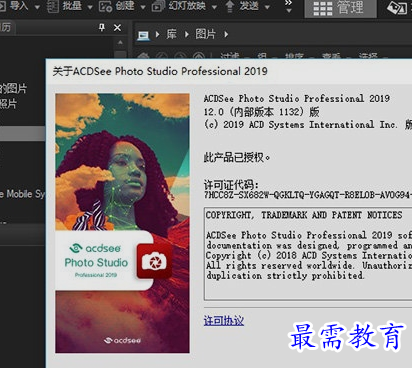Expand the 发送 dropdown arrow
Screen dimensions: 412x368
pyautogui.click(x=267, y=7)
